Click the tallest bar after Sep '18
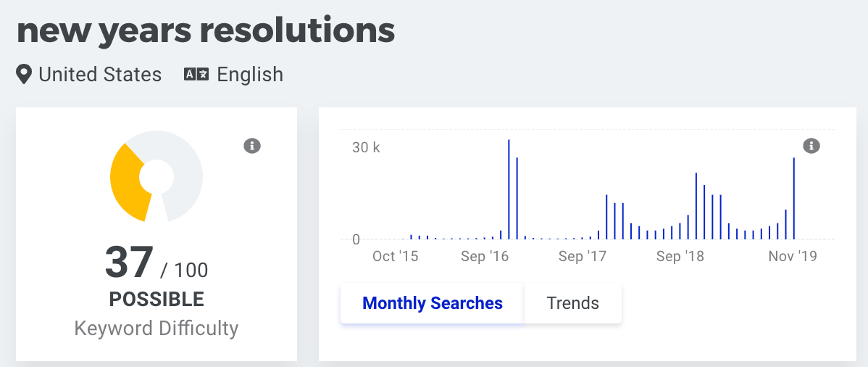 pyautogui.click(x=696, y=206)
